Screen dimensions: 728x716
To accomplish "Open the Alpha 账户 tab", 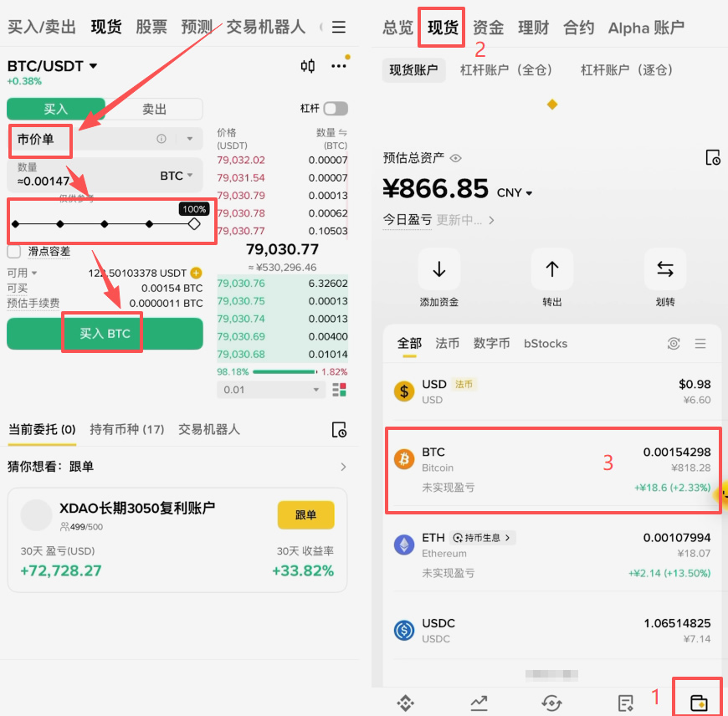I will pyautogui.click(x=646, y=28).
